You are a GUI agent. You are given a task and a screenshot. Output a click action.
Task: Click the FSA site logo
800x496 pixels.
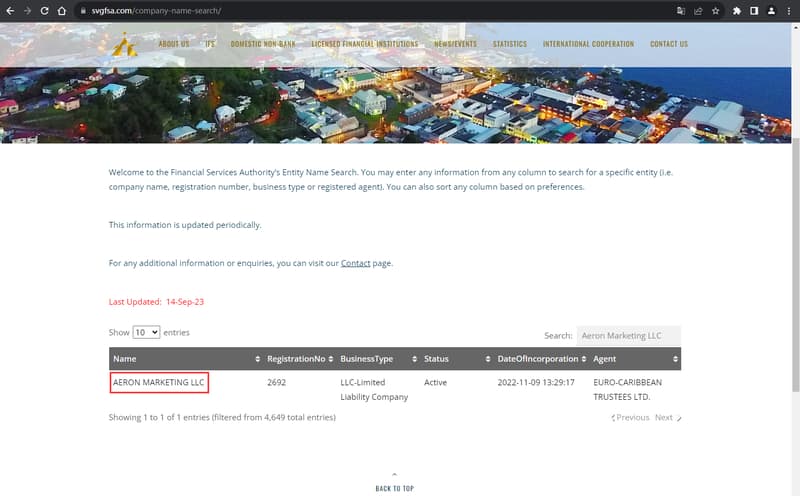tap(124, 45)
